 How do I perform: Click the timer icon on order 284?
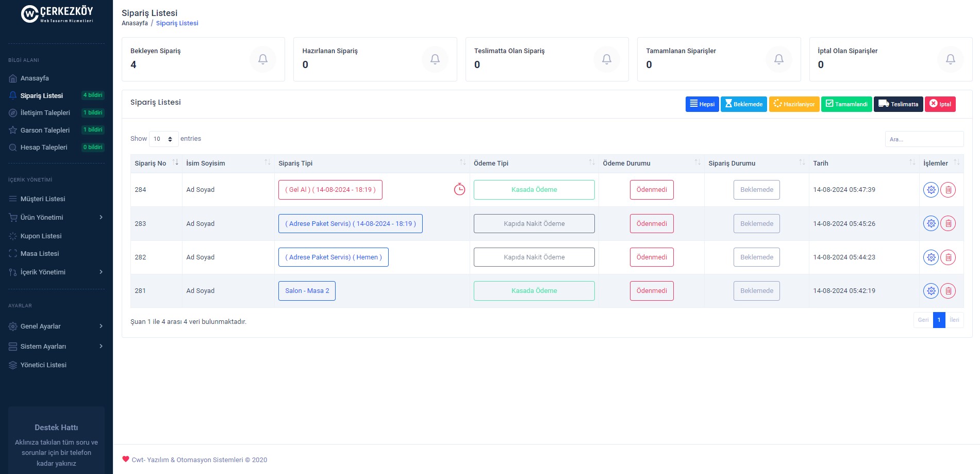[x=459, y=189]
